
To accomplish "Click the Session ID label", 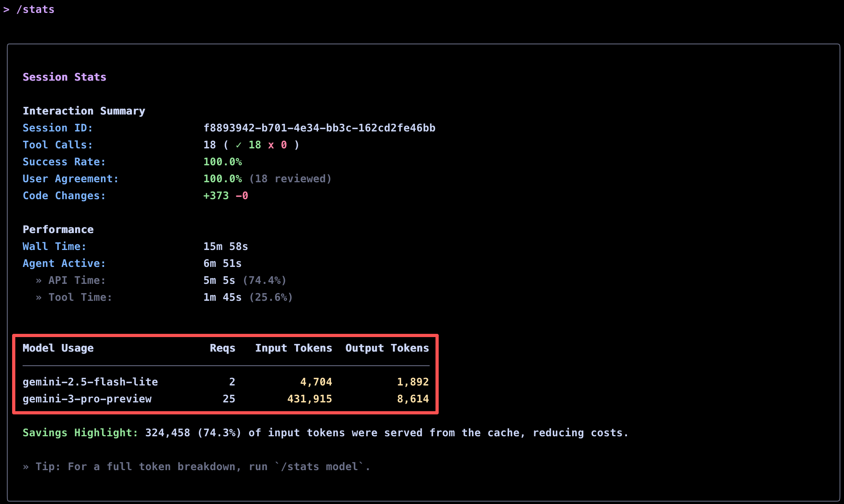I will pyautogui.click(x=58, y=128).
